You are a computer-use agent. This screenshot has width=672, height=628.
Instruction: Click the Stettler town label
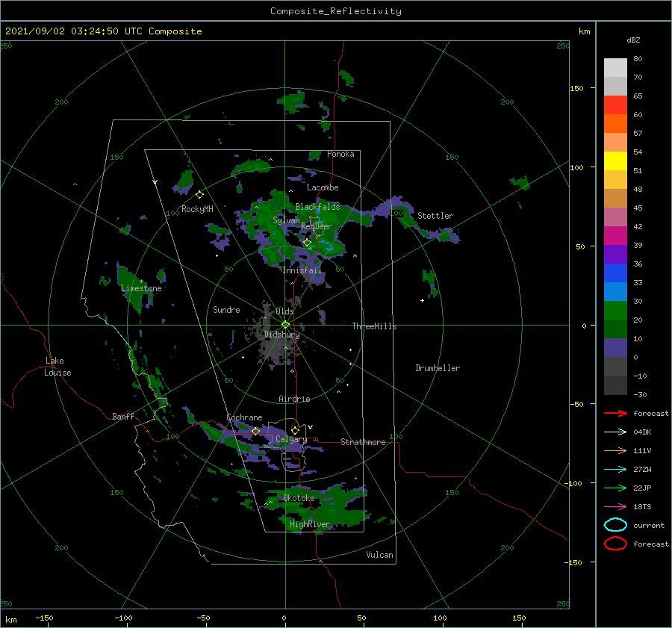click(435, 216)
